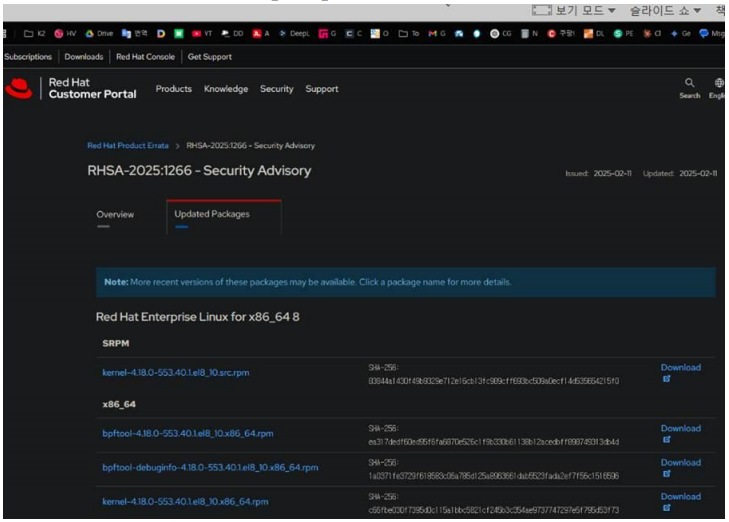Go to Red Hat Product Errata breadcrumb
This screenshot has width=729, height=522.
(128, 145)
